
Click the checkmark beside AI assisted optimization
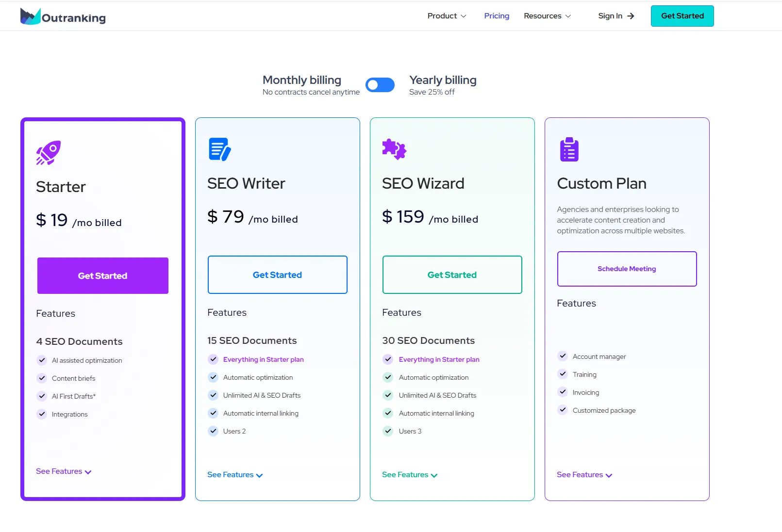[42, 359]
